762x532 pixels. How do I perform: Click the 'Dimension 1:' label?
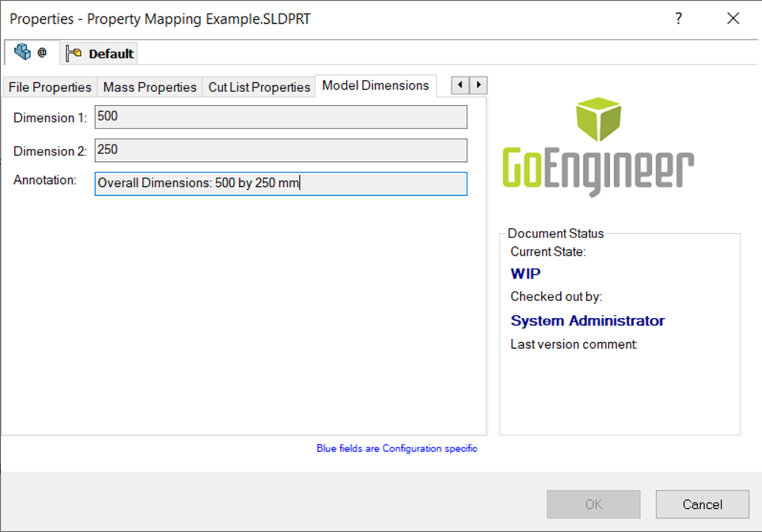(x=51, y=118)
